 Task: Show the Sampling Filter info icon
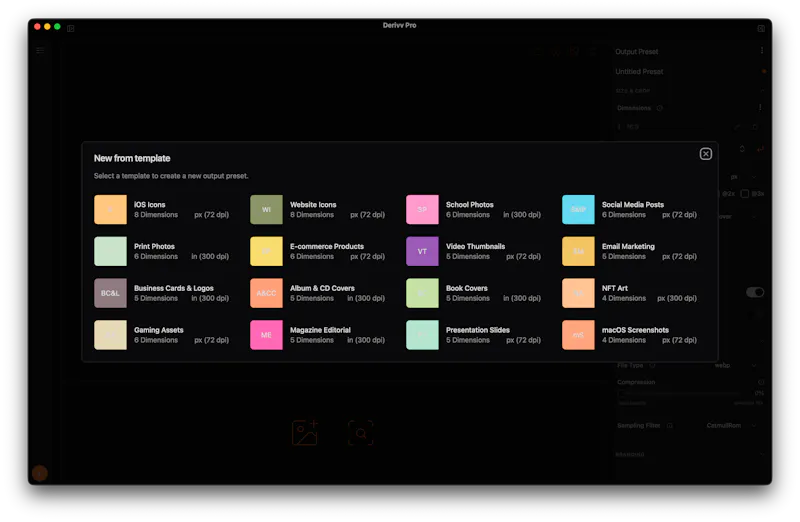tap(670, 425)
